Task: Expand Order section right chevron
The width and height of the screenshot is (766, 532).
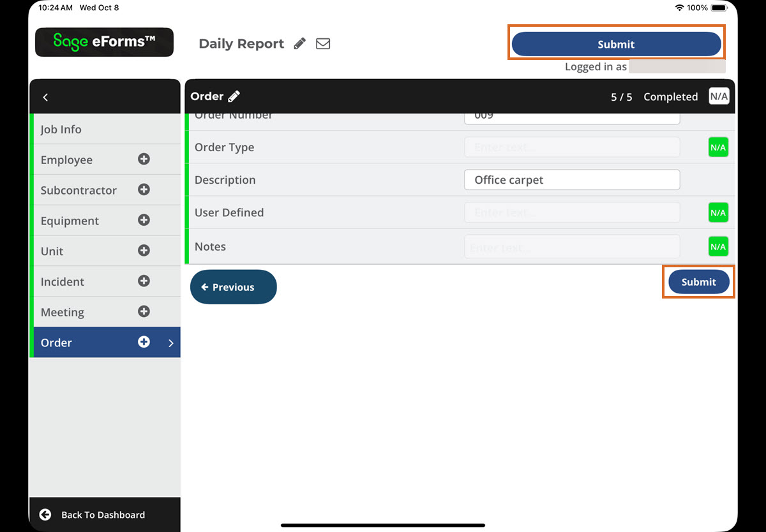Action: pyautogui.click(x=170, y=343)
